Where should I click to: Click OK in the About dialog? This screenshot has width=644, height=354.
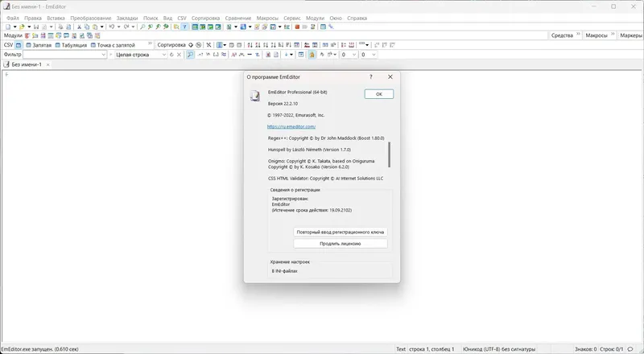(379, 94)
